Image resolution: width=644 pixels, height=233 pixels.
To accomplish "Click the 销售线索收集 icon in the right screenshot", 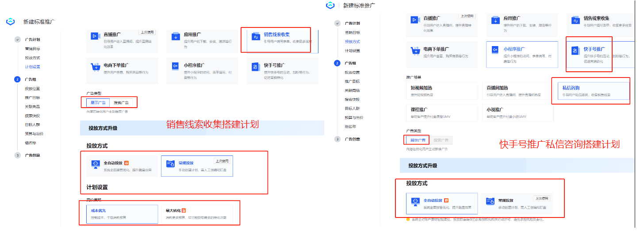I will pos(575,20).
